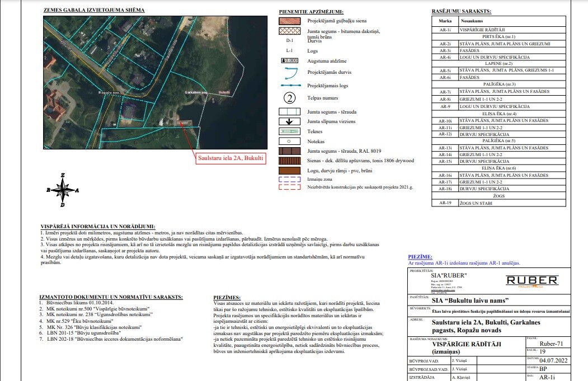Screen dimensions: 588x381
Task: Click the AR-8i 'GRIEZUMI 1-1 UN 2-2' row
Action: 498,99
